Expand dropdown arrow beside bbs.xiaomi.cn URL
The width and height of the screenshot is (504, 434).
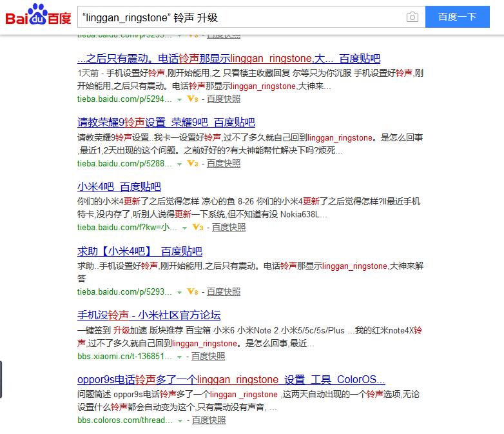point(179,357)
